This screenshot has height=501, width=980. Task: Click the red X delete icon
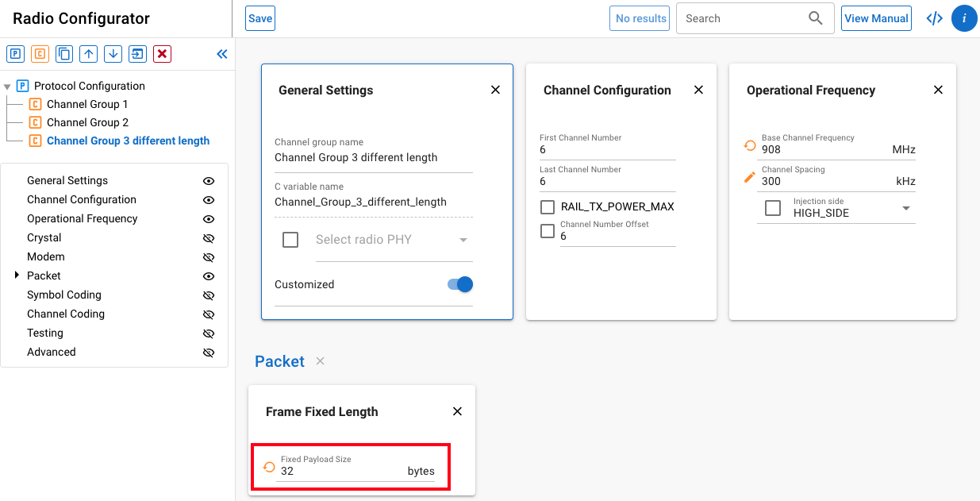[x=162, y=54]
